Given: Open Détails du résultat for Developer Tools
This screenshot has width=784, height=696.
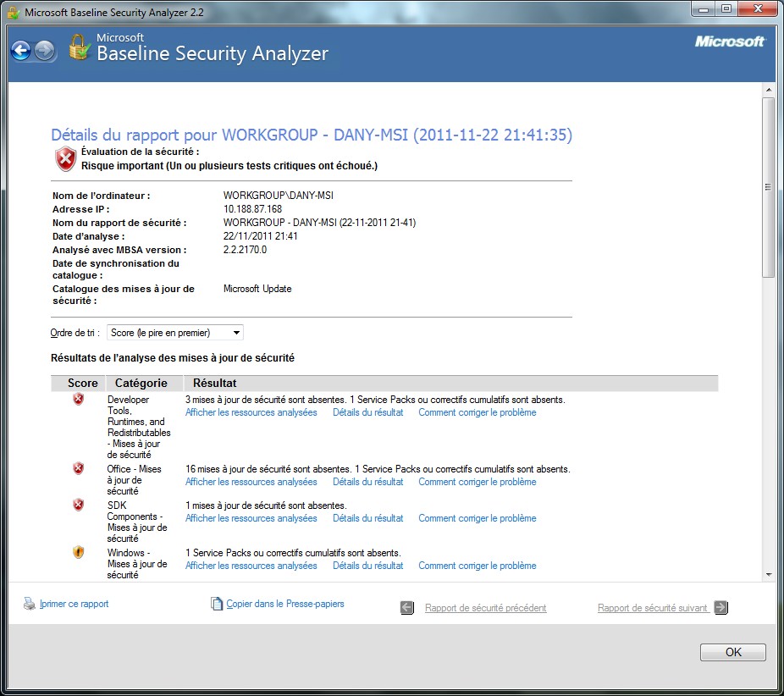Looking at the screenshot, I should pyautogui.click(x=368, y=412).
